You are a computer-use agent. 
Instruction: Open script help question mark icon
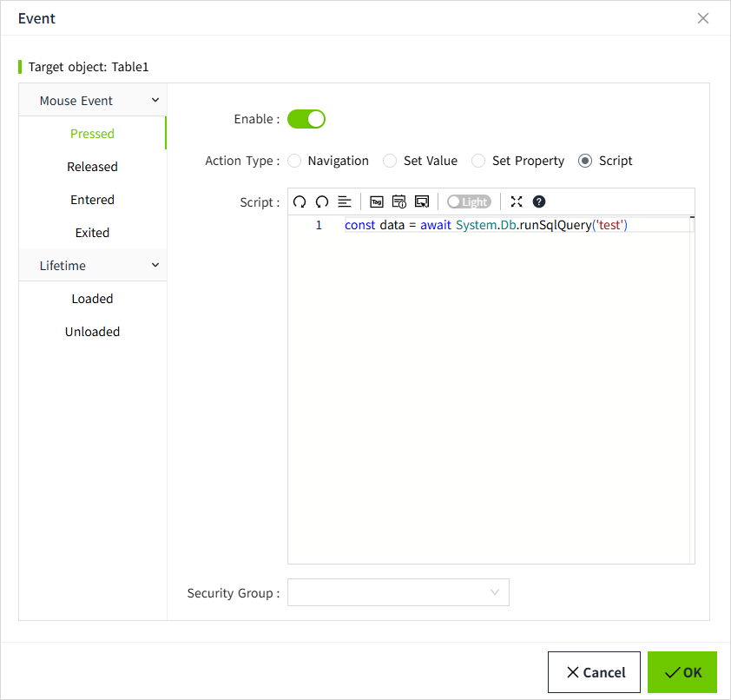[x=539, y=201]
